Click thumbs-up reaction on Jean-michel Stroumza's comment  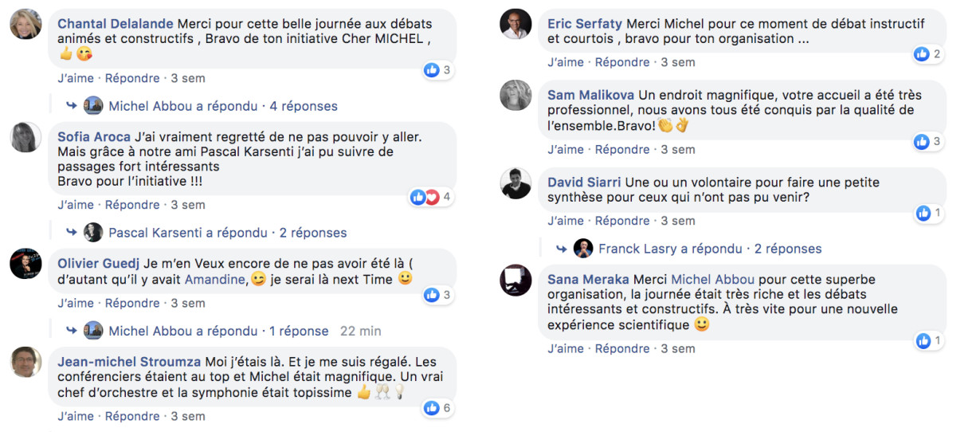click(432, 408)
